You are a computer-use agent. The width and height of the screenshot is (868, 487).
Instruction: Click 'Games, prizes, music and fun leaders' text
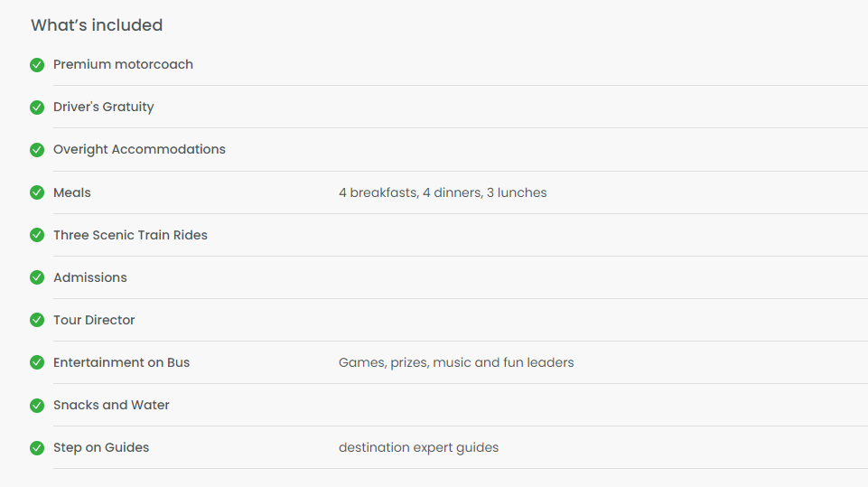[x=456, y=363]
